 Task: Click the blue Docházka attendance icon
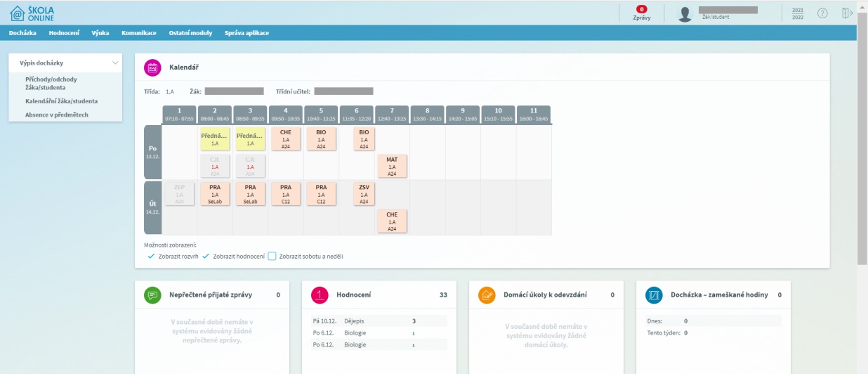click(x=654, y=295)
